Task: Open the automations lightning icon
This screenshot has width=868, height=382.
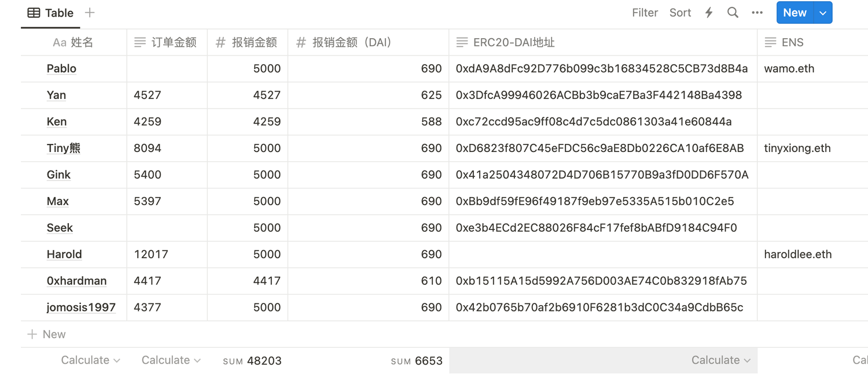Action: point(708,12)
